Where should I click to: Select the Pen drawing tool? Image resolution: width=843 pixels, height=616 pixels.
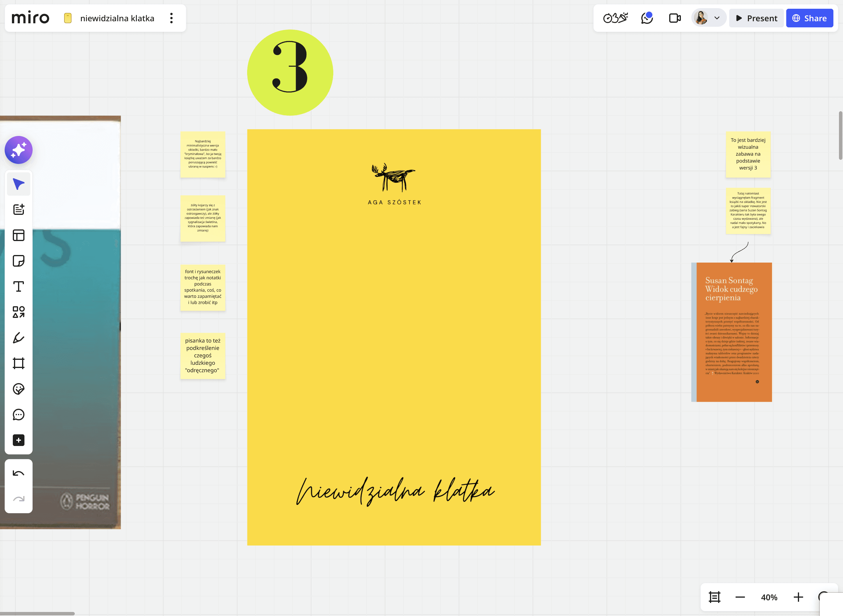click(19, 338)
